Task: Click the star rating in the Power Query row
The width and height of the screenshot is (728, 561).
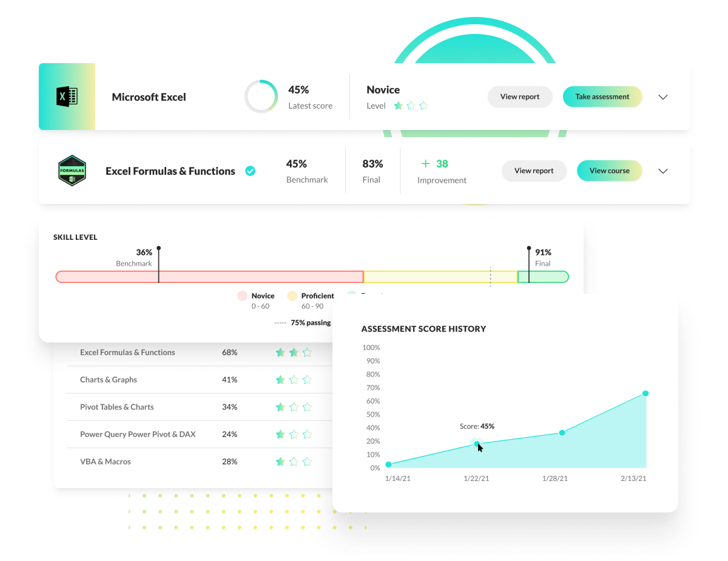Action: pyautogui.click(x=294, y=434)
